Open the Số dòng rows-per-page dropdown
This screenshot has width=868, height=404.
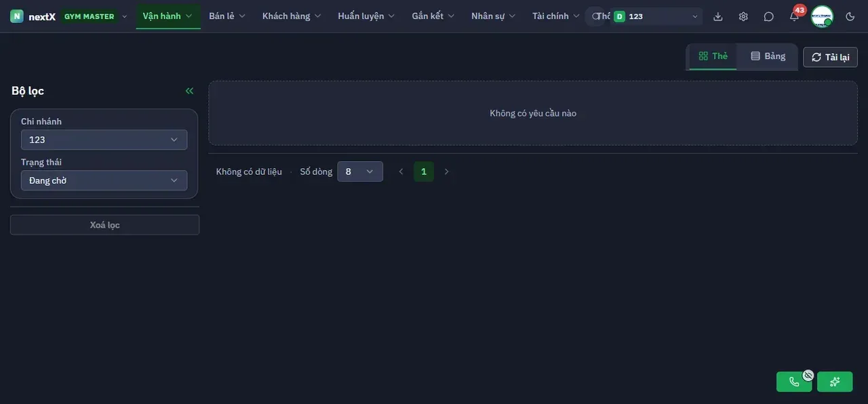[360, 171]
